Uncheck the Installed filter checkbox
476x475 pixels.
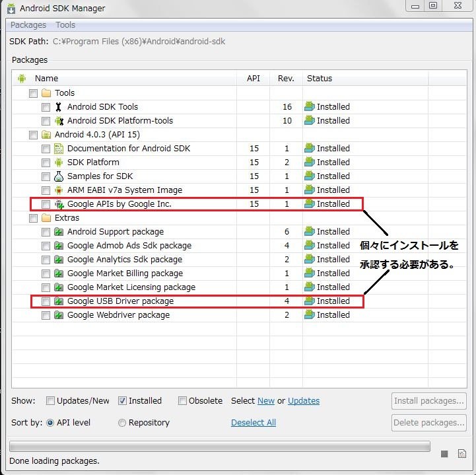[x=122, y=401]
